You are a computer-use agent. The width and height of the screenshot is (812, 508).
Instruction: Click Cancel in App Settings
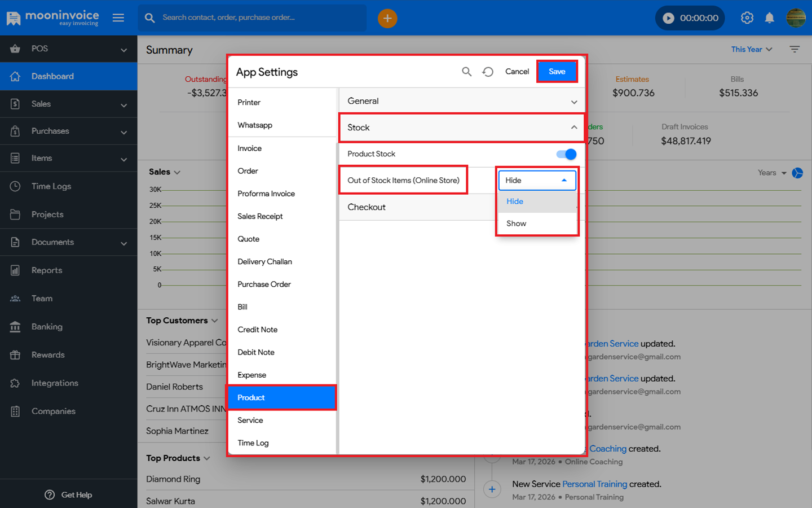click(x=517, y=72)
